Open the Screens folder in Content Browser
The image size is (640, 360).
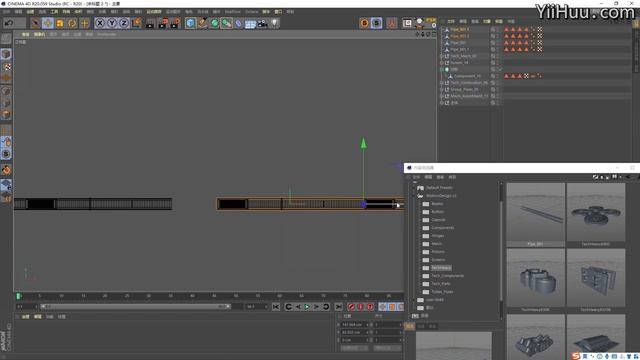pyautogui.click(x=438, y=260)
